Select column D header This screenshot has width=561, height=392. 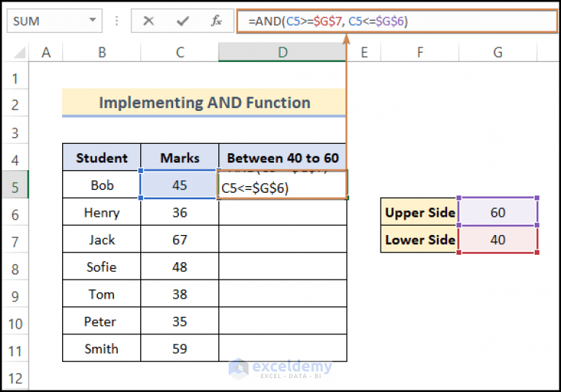coord(283,53)
